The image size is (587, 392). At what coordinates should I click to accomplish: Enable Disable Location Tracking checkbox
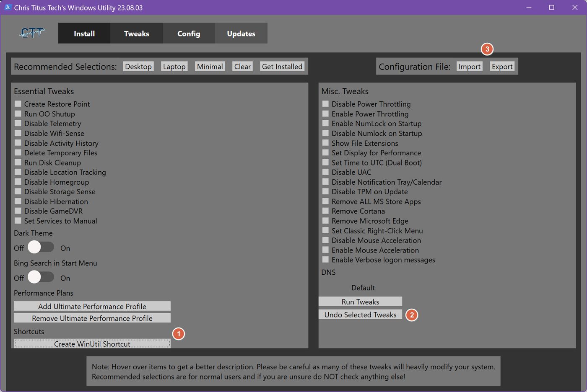(18, 172)
